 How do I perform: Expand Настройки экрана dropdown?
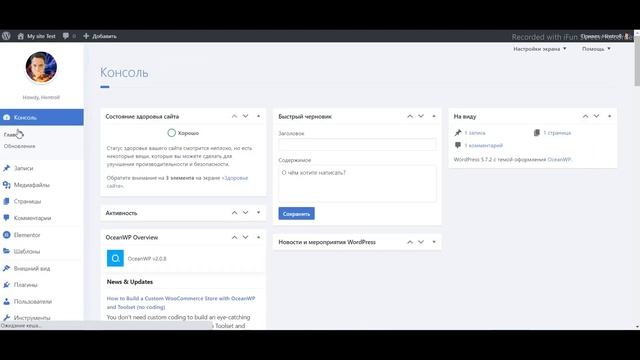540,49
